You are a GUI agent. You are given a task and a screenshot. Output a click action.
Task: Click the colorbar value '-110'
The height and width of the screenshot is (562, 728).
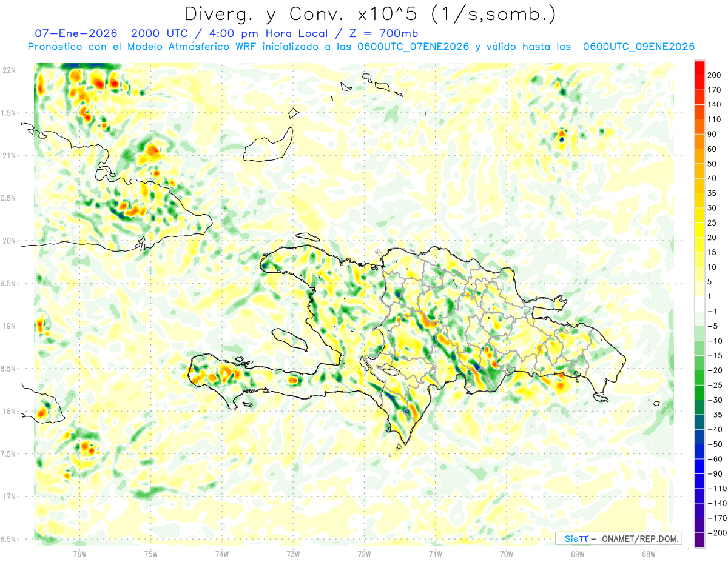(717, 489)
